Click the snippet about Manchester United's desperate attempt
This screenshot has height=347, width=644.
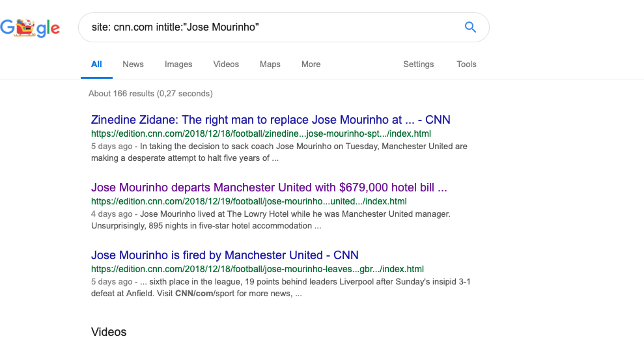pyautogui.click(x=279, y=152)
